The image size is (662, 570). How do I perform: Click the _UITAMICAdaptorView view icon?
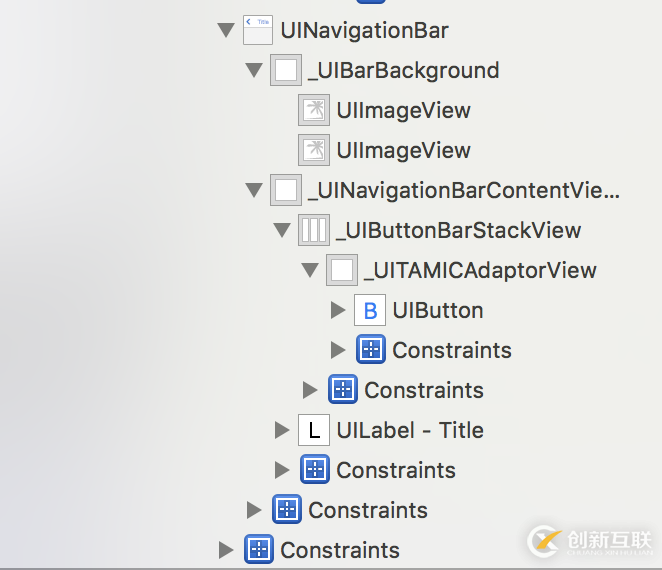pos(342,270)
